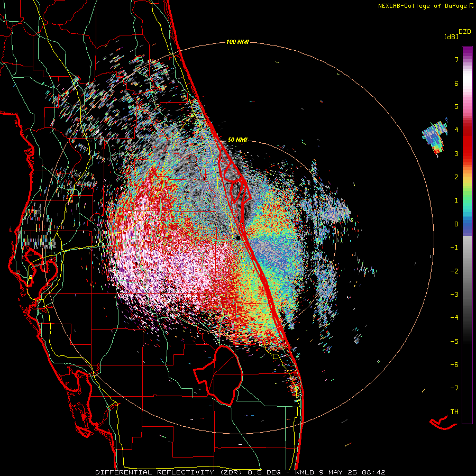This screenshot has height=476, width=476.
Task: Click the -4 value on the color scale
Action: tap(454, 318)
